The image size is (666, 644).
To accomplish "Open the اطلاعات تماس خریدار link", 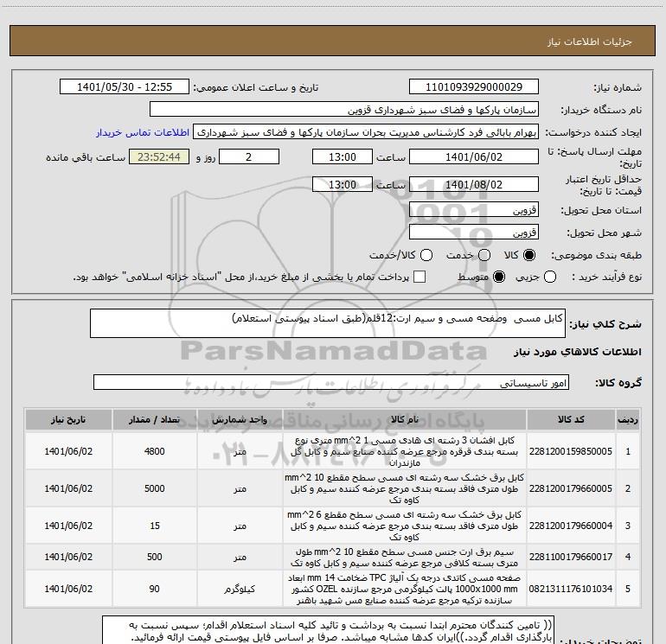I will [x=143, y=132].
